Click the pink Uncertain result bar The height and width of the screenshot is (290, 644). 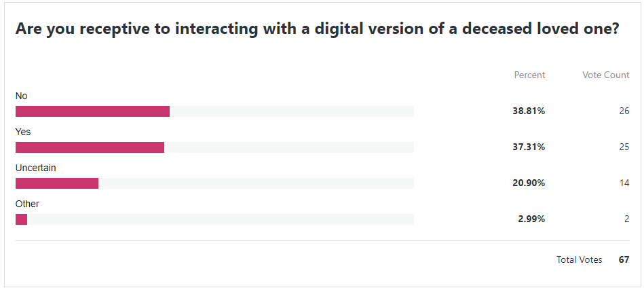(x=57, y=183)
